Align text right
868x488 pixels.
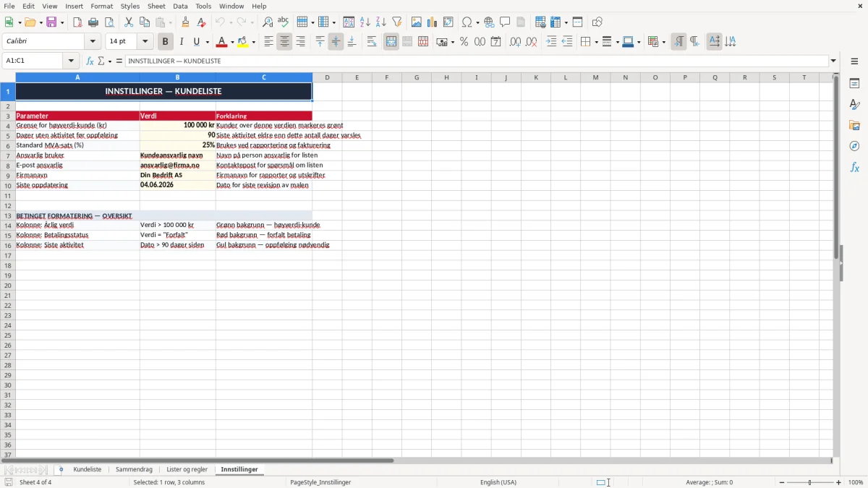click(x=300, y=42)
